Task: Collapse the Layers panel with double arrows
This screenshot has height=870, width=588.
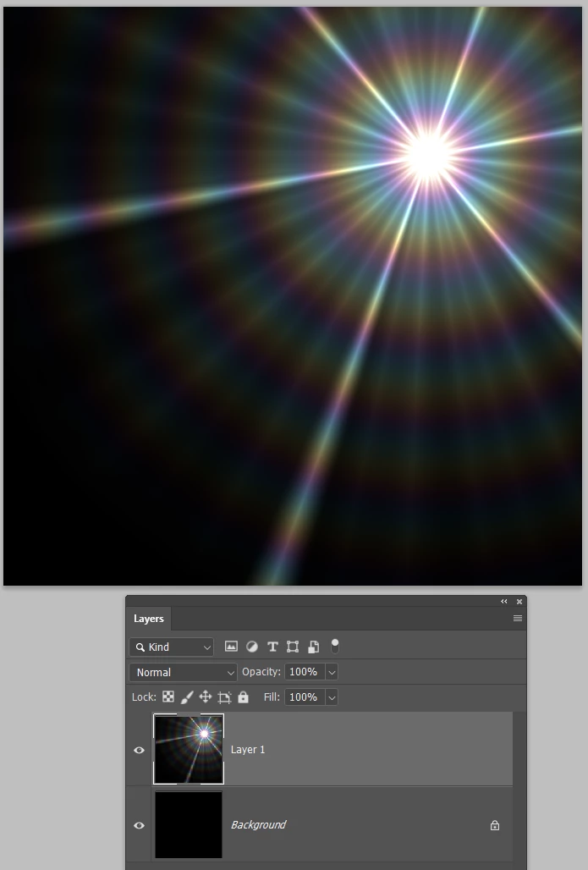Action: 503,602
